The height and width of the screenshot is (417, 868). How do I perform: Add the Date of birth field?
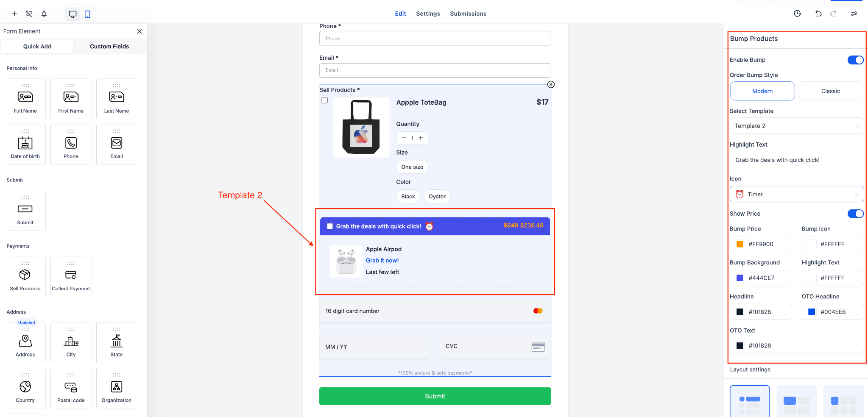coord(25,145)
